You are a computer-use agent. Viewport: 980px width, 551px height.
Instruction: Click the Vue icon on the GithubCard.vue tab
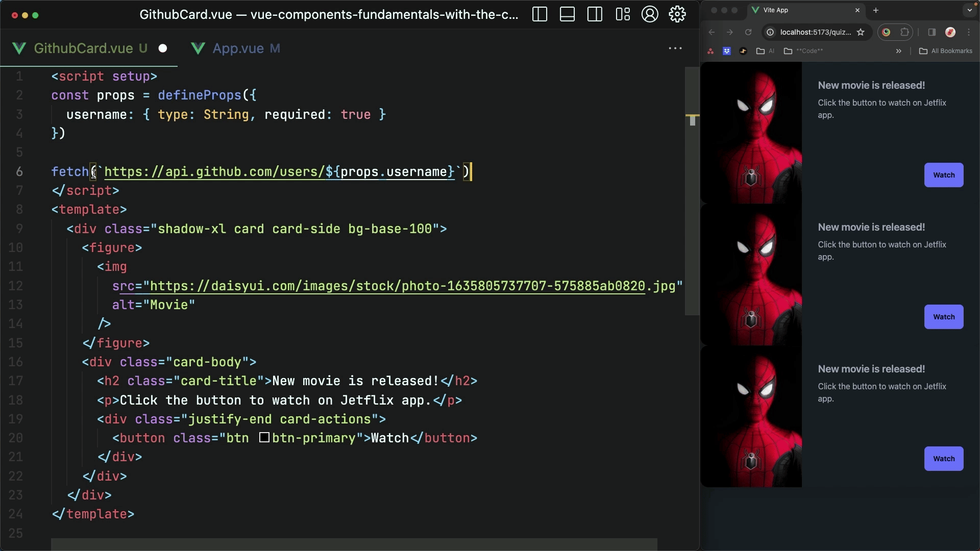[19, 48]
